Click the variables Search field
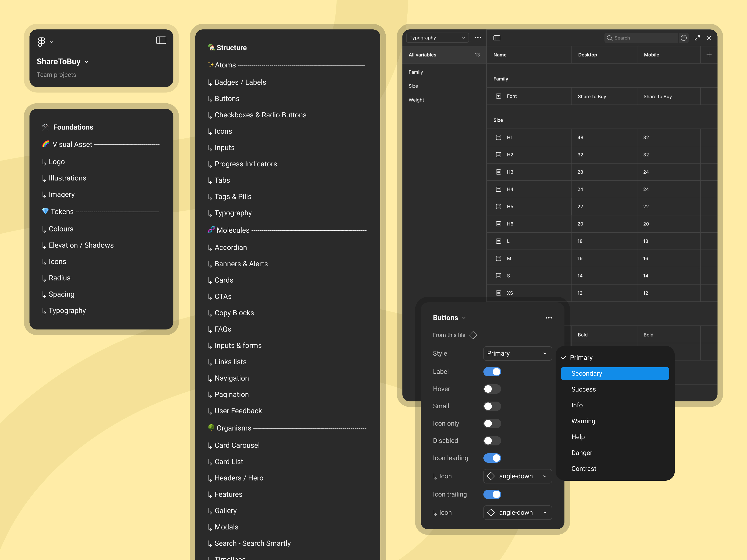Viewport: 747px width, 560px height. [x=642, y=38]
